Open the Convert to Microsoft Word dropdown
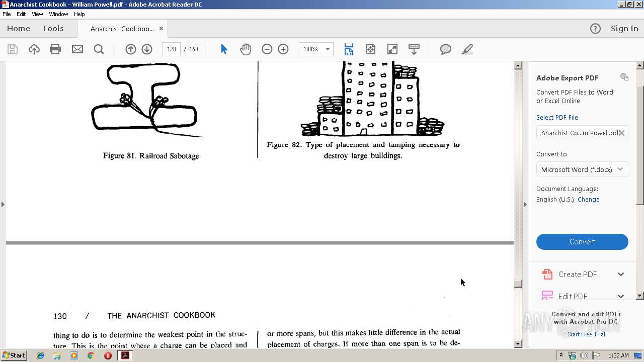 [582, 169]
